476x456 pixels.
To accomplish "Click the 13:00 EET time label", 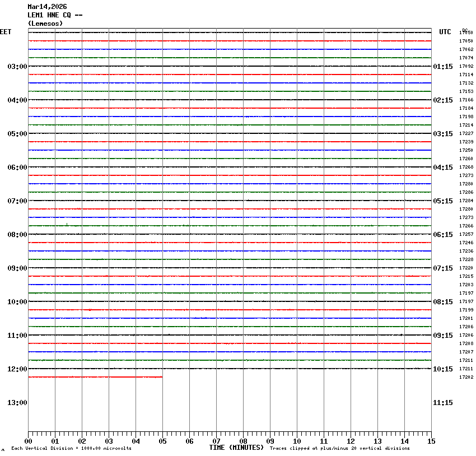I will pyautogui.click(x=17, y=403).
